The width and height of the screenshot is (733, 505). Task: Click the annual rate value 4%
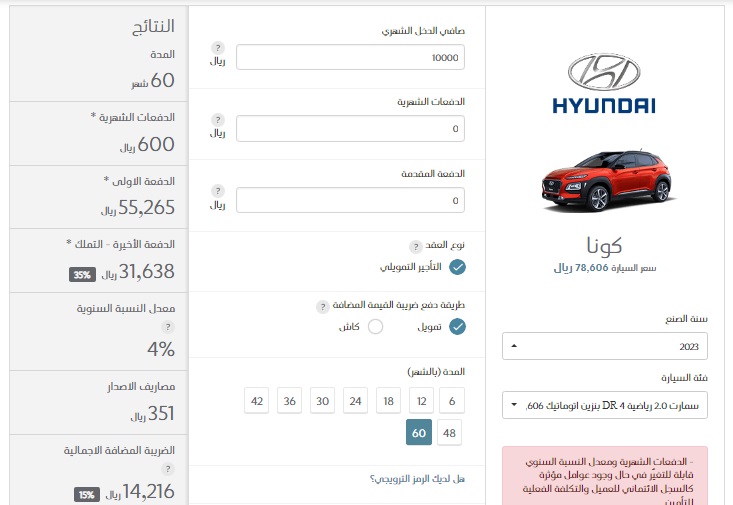coord(161,349)
